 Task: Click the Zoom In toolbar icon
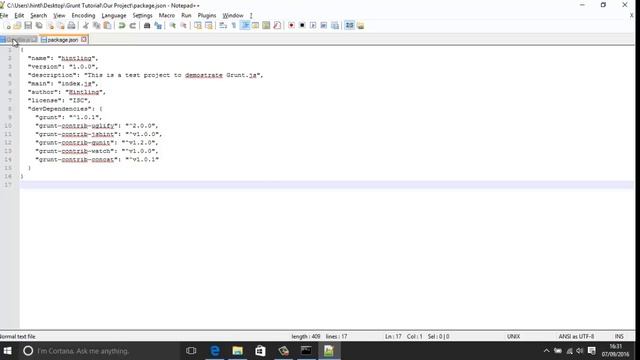pyautogui.click(x=172, y=26)
